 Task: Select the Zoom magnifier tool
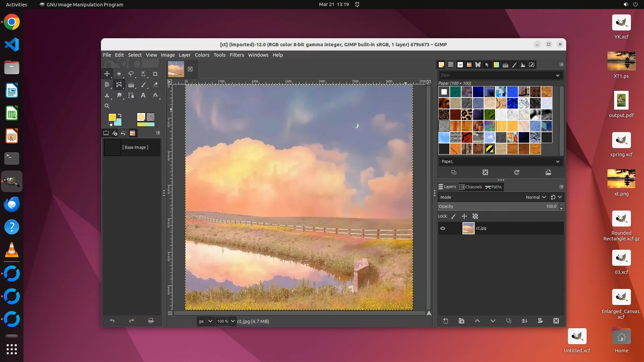(107, 106)
